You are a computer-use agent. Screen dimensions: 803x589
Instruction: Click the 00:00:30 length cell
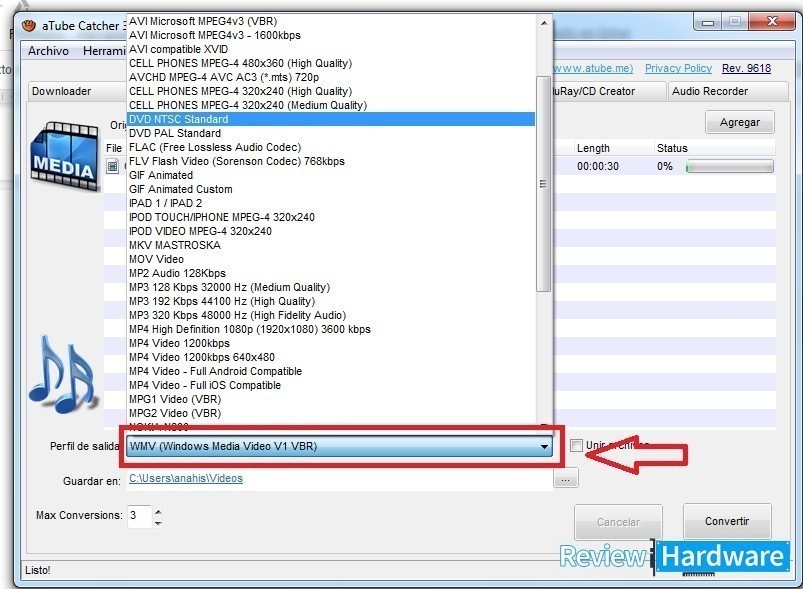coord(598,166)
